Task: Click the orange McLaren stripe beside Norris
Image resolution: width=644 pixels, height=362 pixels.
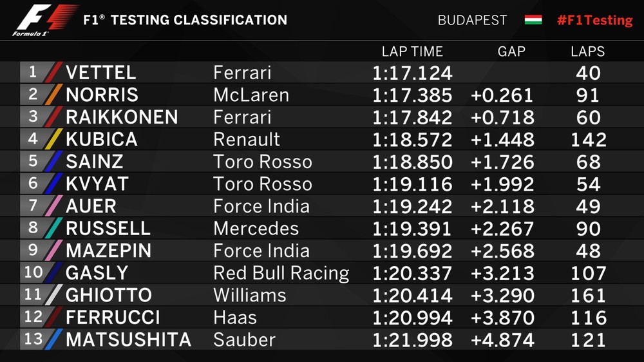Action: click(55, 95)
